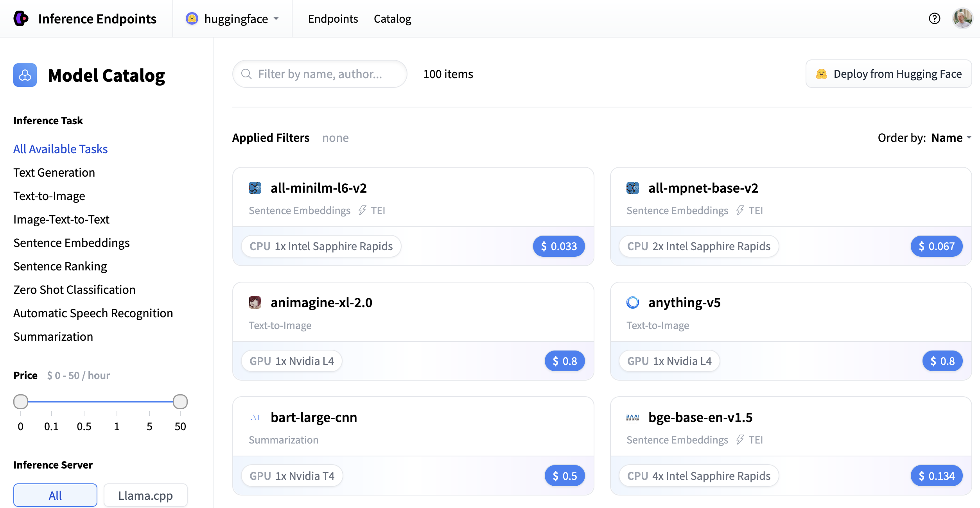Switch to the Catalog nav tab

pos(392,18)
